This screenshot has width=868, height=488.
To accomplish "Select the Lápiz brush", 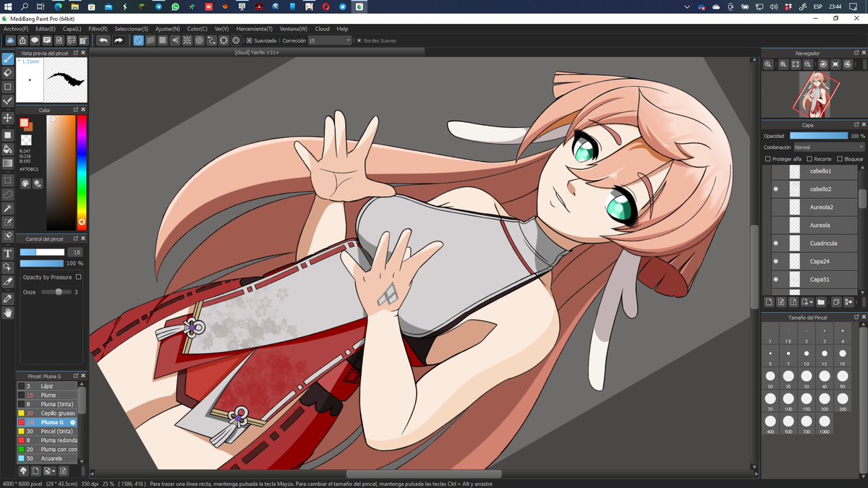I will click(47, 386).
